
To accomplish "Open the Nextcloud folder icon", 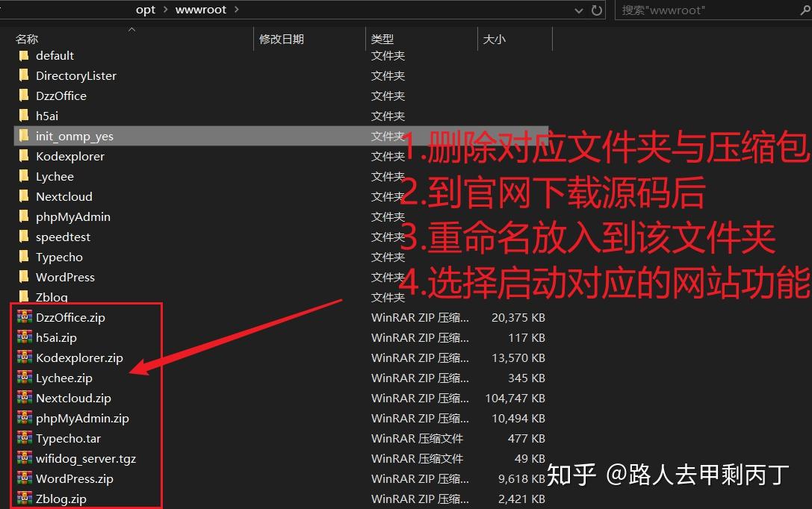I will coord(23,196).
